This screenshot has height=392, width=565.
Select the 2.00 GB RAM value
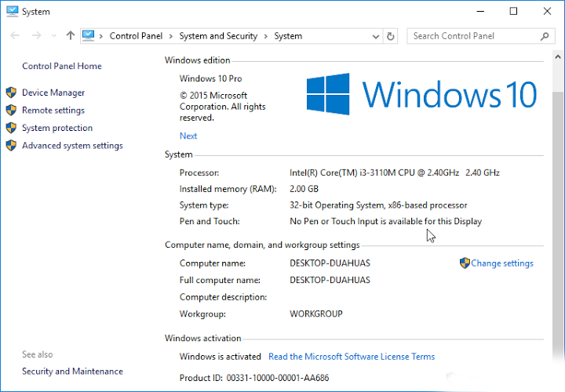pos(304,189)
